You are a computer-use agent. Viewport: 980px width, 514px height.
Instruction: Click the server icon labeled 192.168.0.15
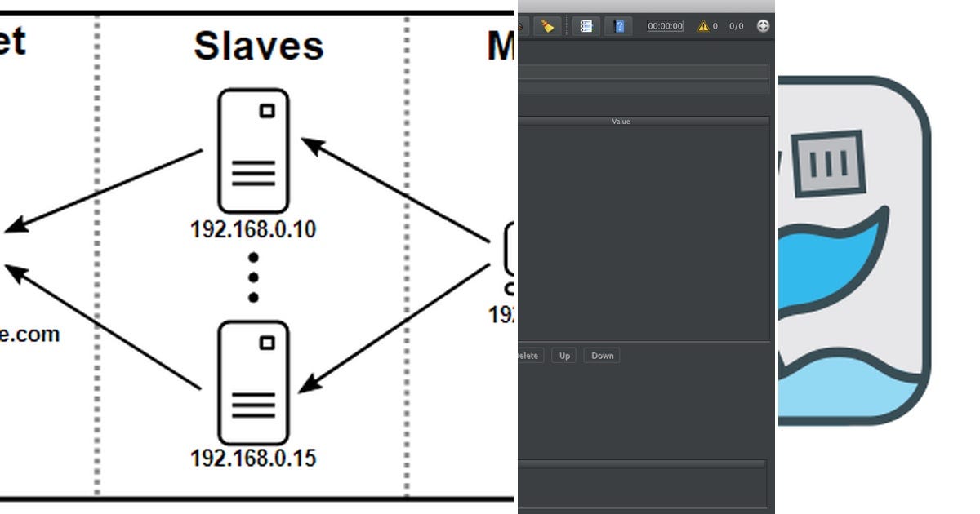tap(253, 383)
